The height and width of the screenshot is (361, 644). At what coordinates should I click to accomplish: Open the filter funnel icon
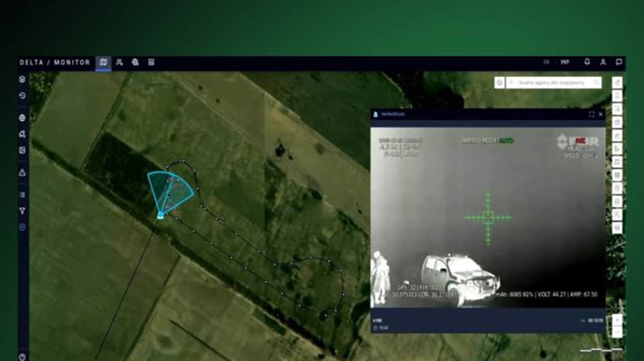click(22, 211)
